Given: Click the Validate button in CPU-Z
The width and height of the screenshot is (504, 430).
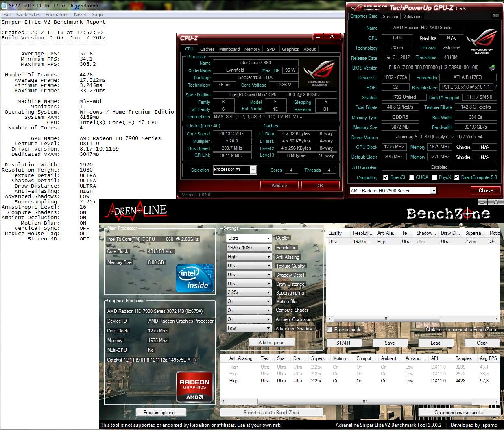Looking at the screenshot, I should pos(279,186).
